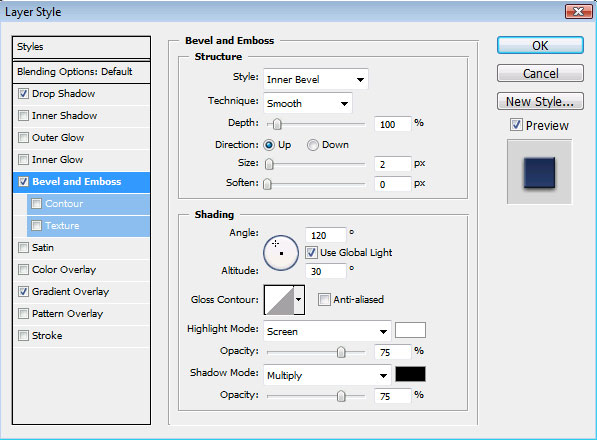Open the Gradient Overlay settings page
This screenshot has height=440, width=597.
[71, 292]
